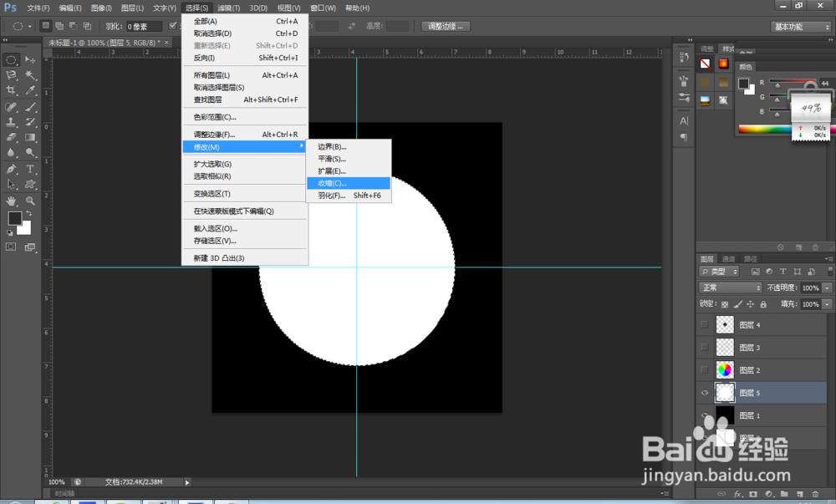Lock image pixels with brush lock icon
836x504 pixels.
(x=738, y=304)
